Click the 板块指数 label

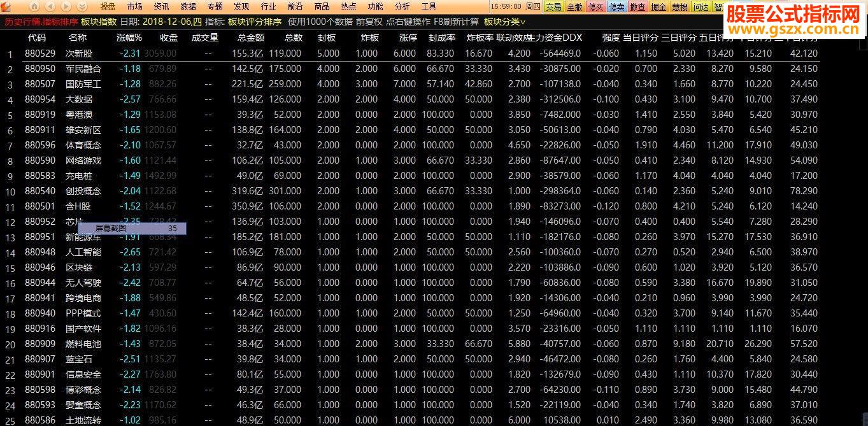(x=99, y=22)
